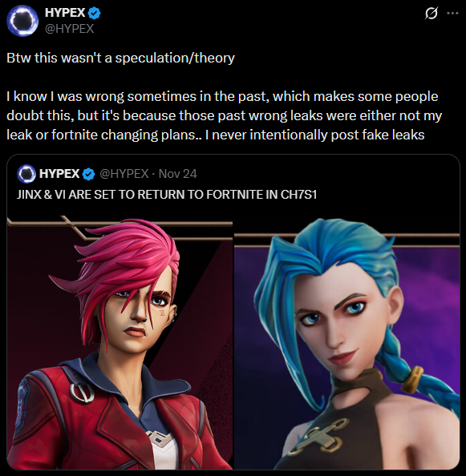Open the quoted post via its JINX & VI headline

(x=167, y=195)
